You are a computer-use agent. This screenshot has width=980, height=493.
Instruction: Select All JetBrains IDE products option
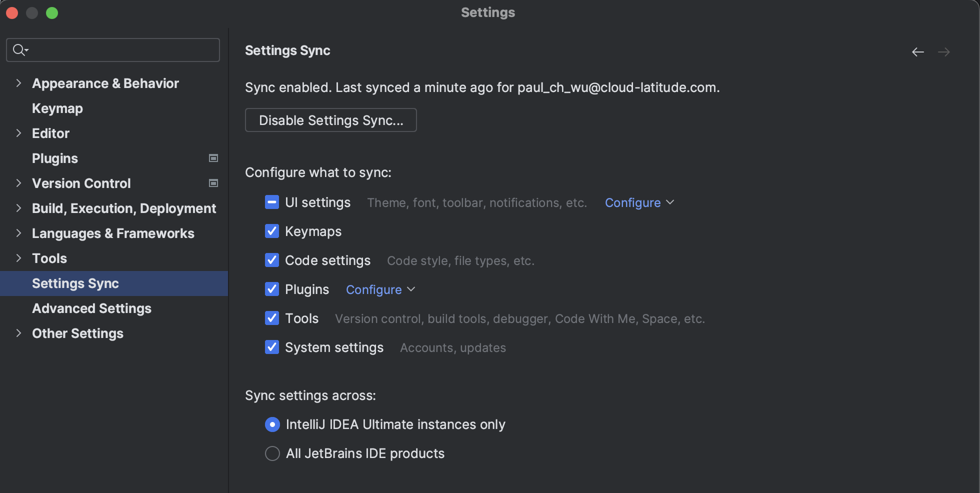pos(272,453)
